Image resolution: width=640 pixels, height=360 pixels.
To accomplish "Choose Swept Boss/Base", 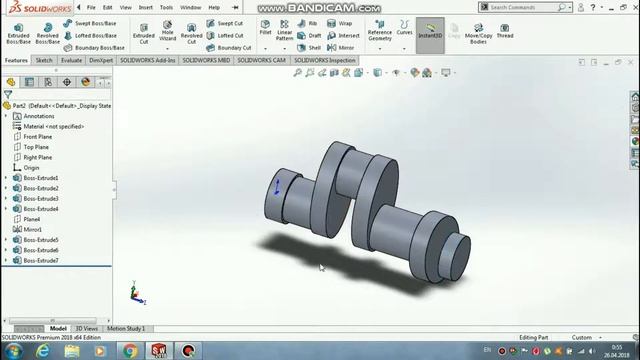I will (x=90, y=24).
